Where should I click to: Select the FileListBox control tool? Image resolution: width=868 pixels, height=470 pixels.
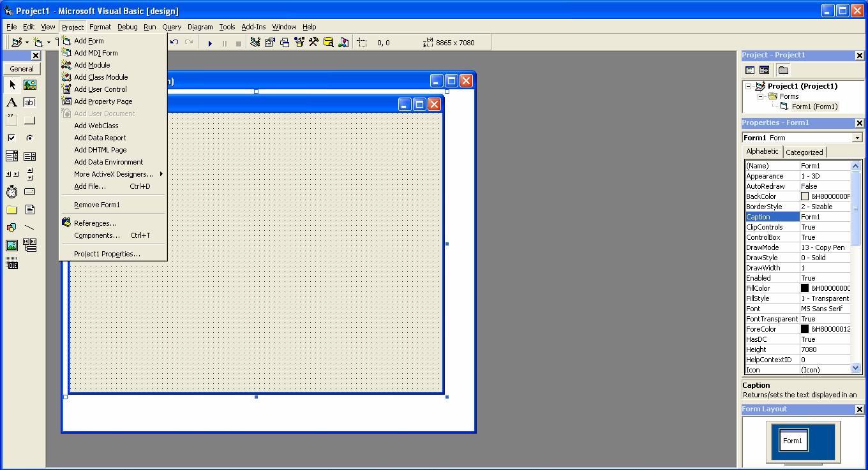[x=29, y=210]
